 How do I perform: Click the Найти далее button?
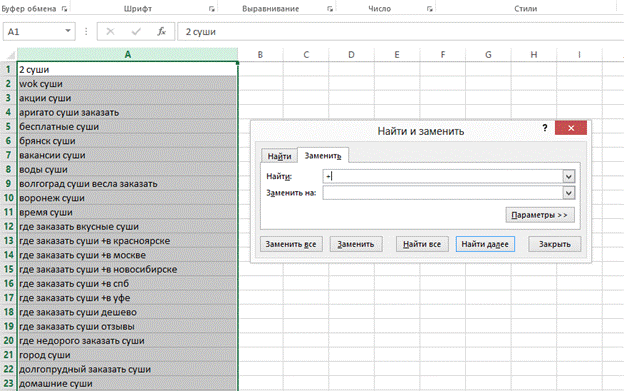pyautogui.click(x=485, y=244)
